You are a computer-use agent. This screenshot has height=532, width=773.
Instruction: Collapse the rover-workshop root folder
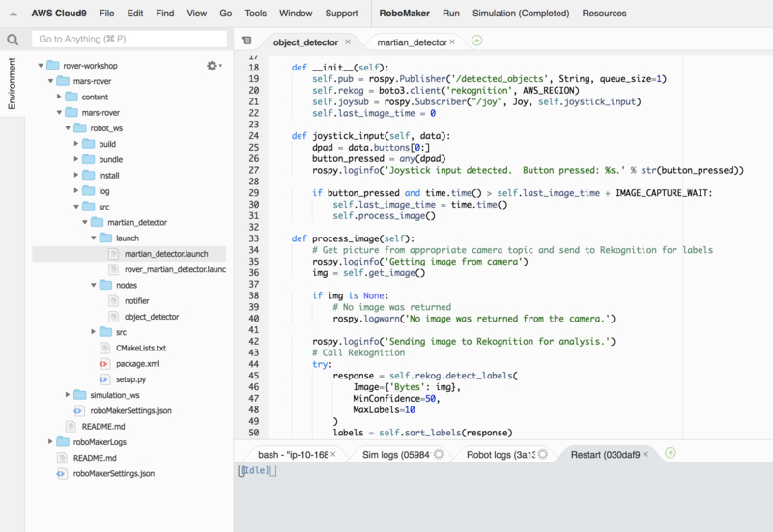click(x=41, y=66)
